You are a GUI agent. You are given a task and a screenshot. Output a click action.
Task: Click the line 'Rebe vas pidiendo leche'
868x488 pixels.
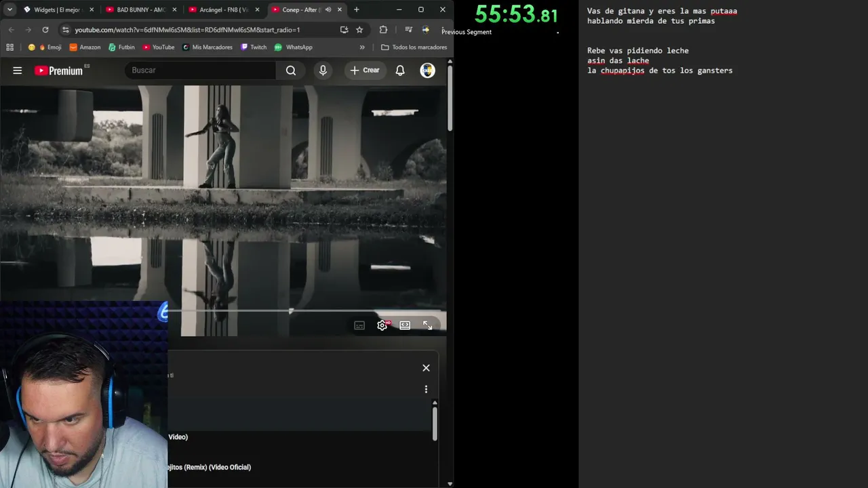pos(638,51)
